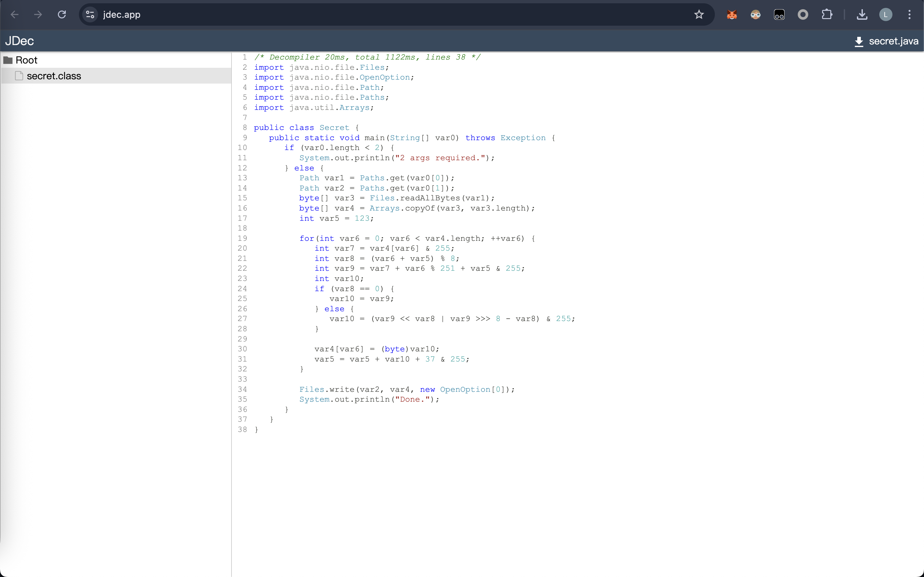Open the extensions puzzle-piece menu

826,14
